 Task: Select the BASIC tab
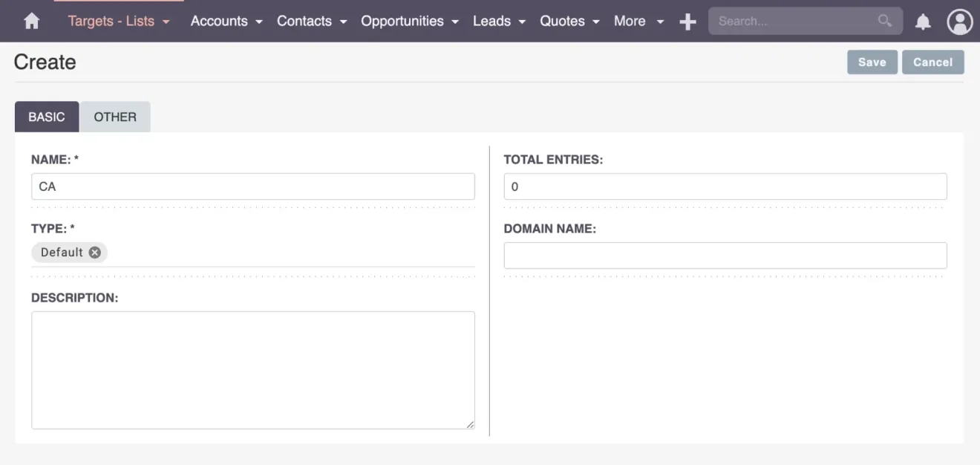(x=46, y=117)
